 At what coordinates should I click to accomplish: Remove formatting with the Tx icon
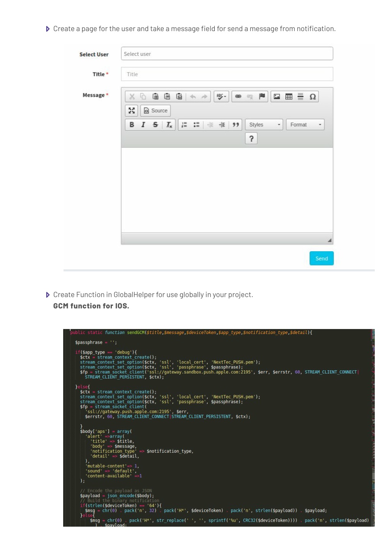(169, 124)
